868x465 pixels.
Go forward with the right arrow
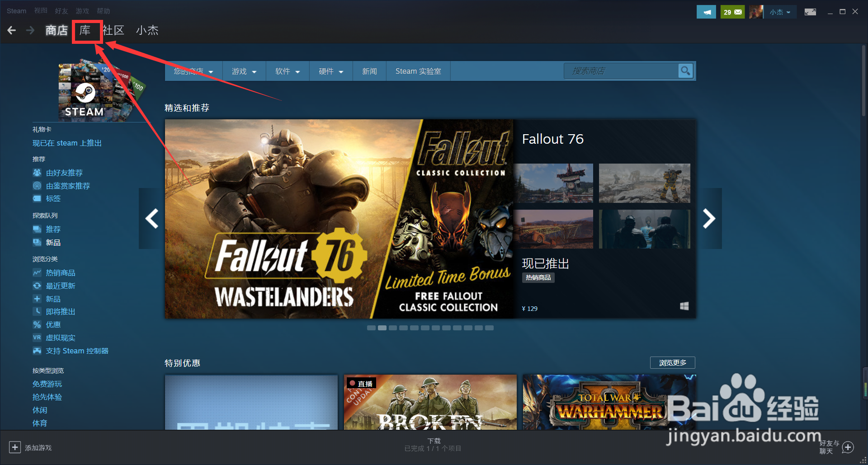coord(30,30)
